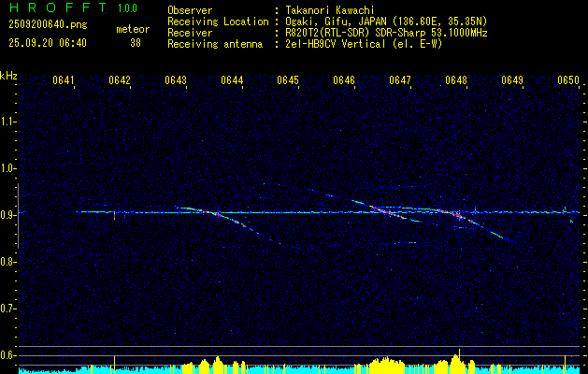588x374 pixels.
Task: Click the 1.1 kHz axis label
Action: pyautogui.click(x=9, y=122)
